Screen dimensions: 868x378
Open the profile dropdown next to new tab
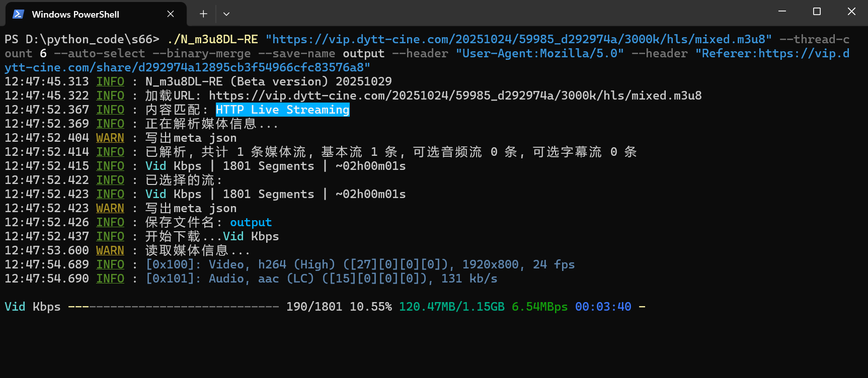(226, 14)
